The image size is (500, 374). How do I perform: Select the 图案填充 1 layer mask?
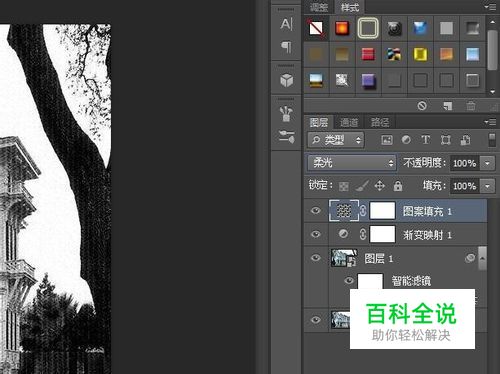(382, 211)
